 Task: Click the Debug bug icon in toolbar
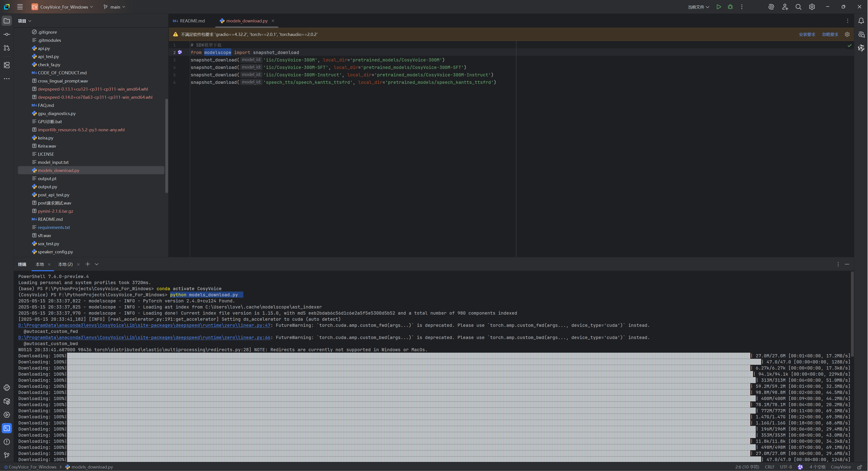click(x=730, y=7)
